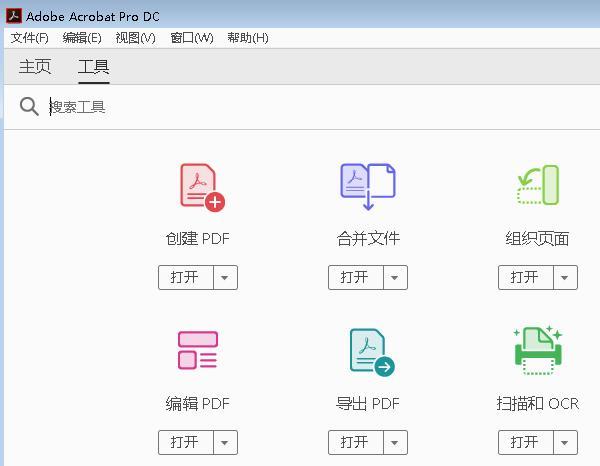Image resolution: width=600 pixels, height=466 pixels.
Task: Click the Combine Files (合并文件) tool icon
Action: click(x=368, y=187)
